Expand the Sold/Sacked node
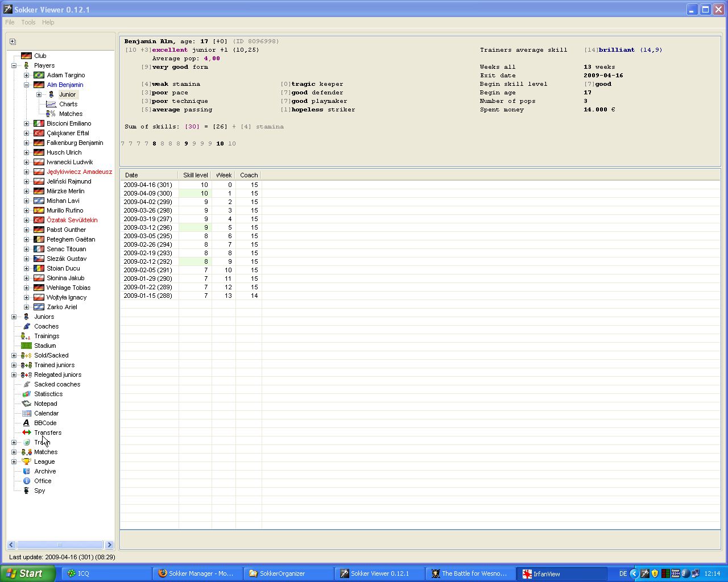728x582 pixels. point(14,355)
